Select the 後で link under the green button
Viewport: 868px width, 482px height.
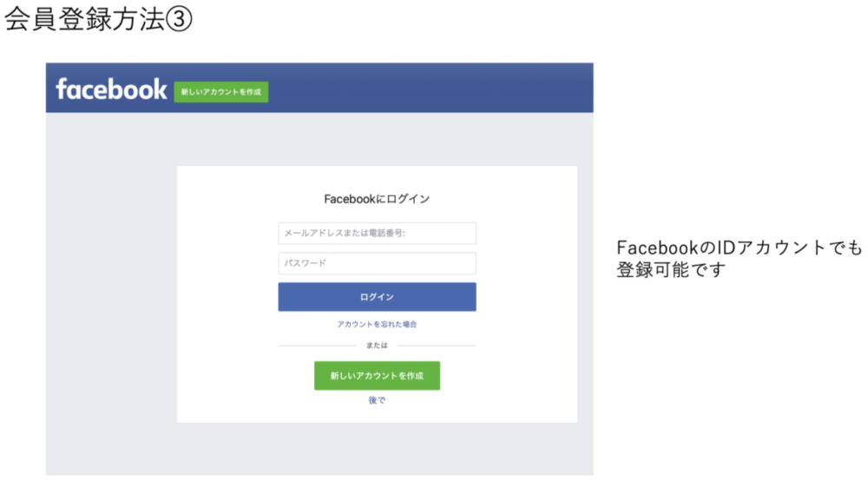point(377,400)
